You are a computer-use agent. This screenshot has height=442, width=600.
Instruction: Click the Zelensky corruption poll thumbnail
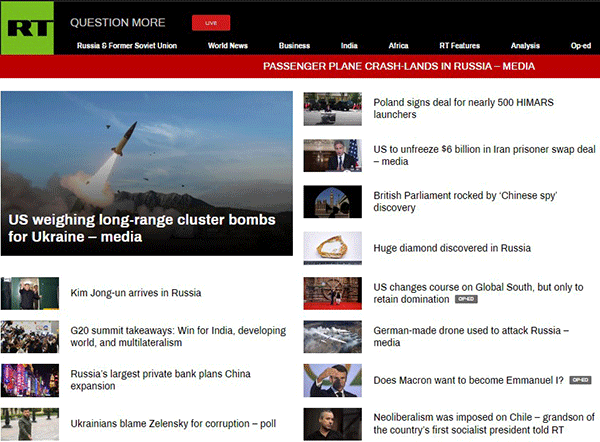tap(30, 424)
